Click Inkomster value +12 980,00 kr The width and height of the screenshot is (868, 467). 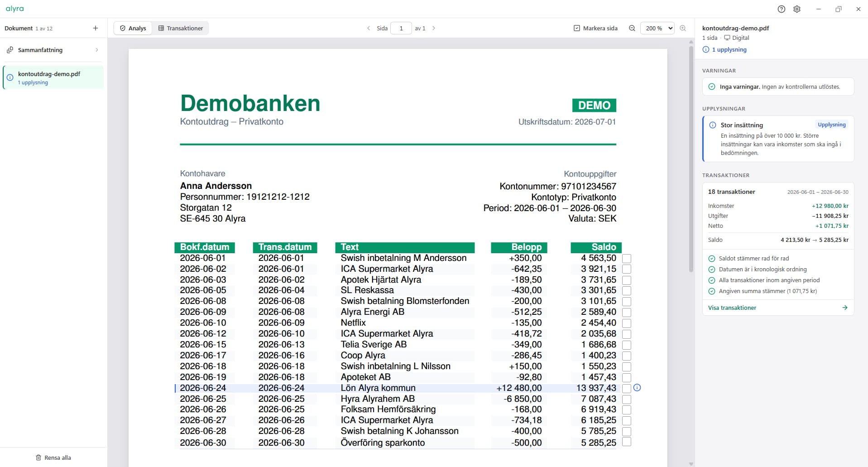[830, 206]
